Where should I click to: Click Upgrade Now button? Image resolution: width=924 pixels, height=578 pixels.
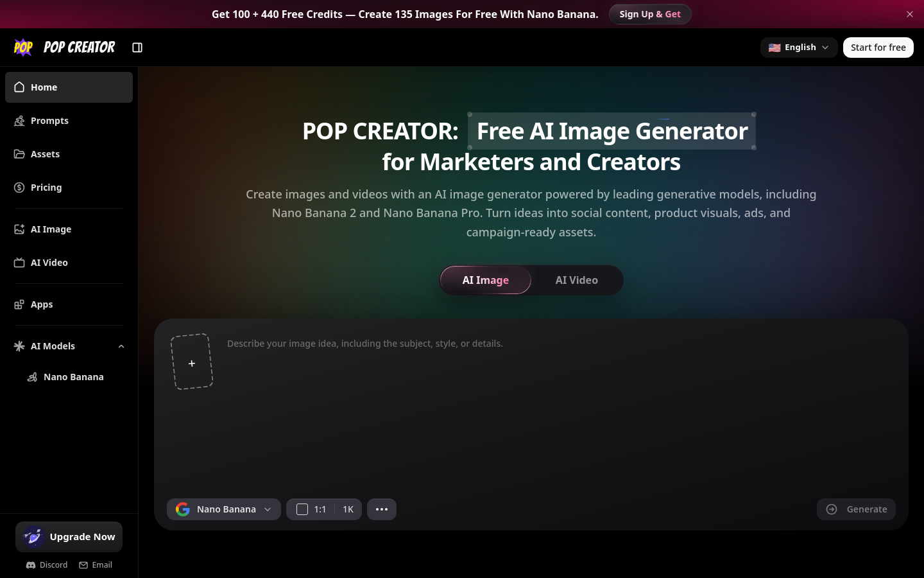click(x=69, y=537)
